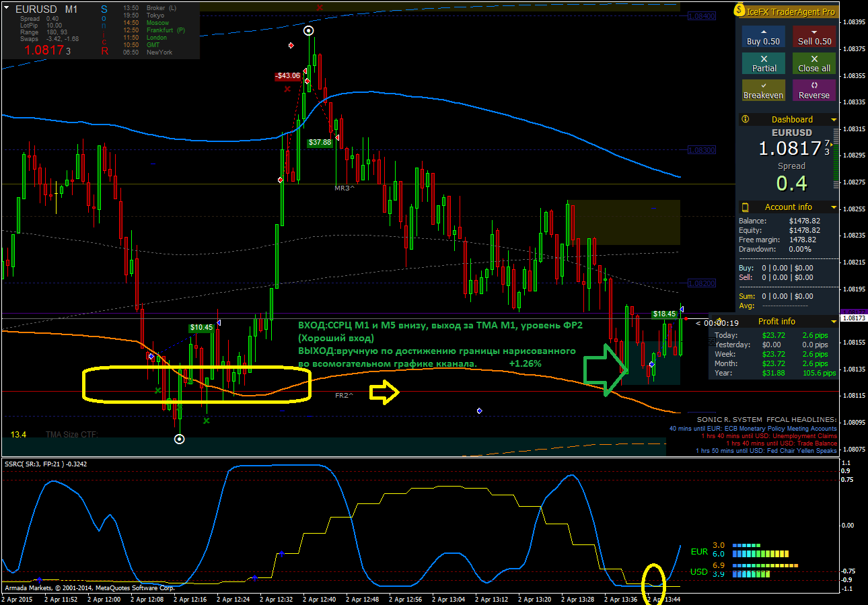
Task: Click the Account info panel icon
Action: tap(745, 207)
